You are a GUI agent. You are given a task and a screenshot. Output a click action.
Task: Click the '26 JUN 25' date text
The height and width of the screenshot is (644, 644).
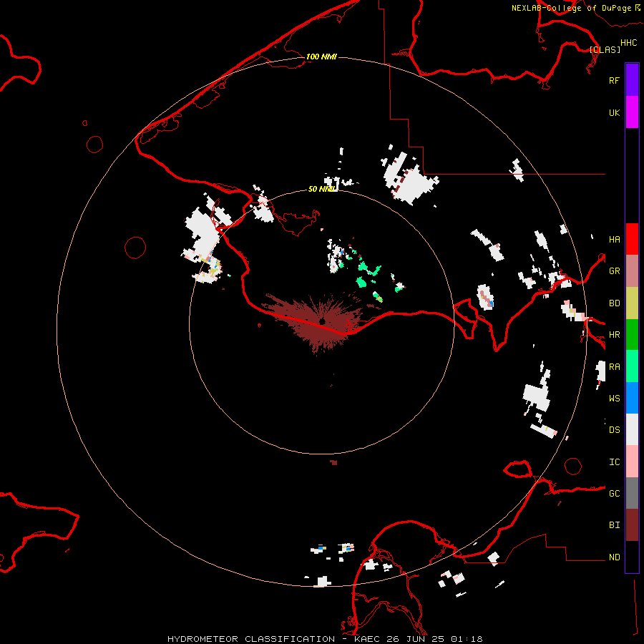click(x=417, y=639)
